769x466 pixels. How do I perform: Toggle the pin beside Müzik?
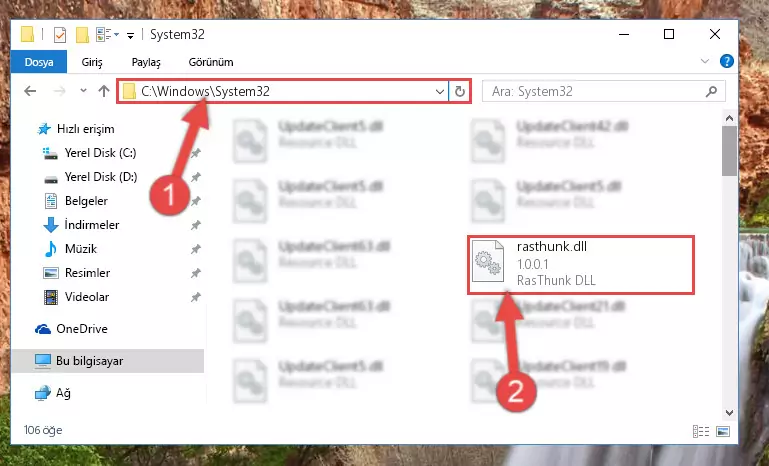[x=196, y=249]
